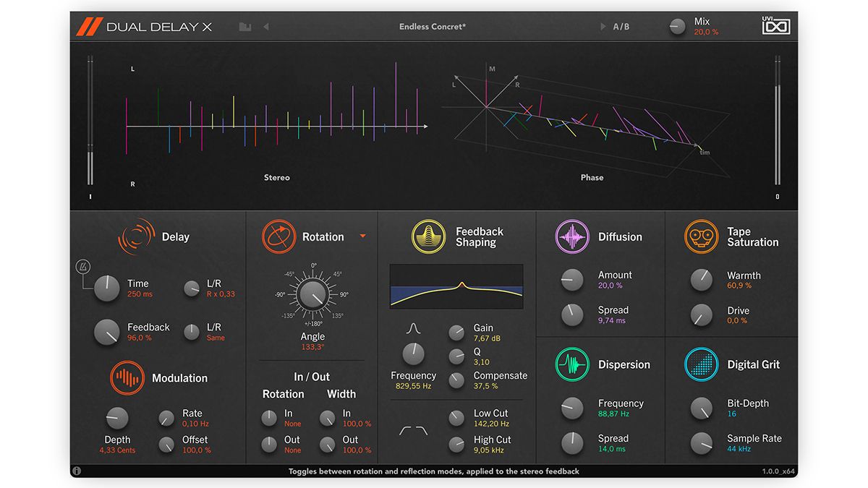
Task: Select the Dispersion section icon
Action: click(x=572, y=364)
